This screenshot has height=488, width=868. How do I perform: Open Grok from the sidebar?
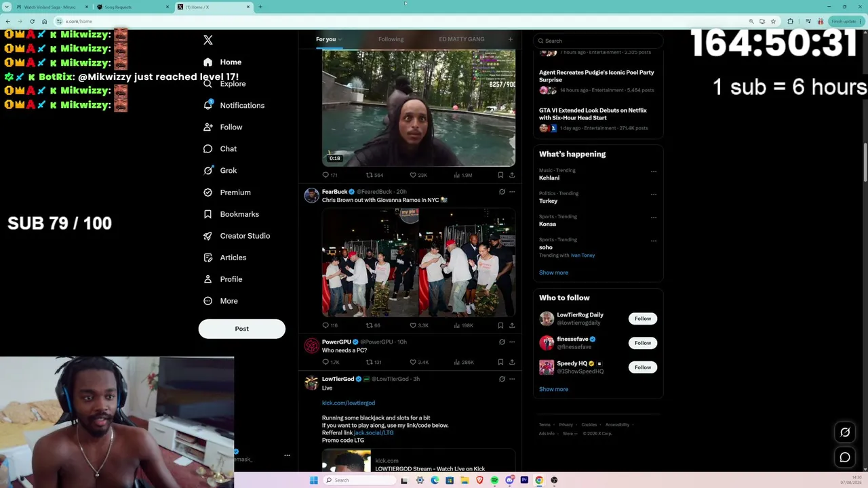pos(220,170)
